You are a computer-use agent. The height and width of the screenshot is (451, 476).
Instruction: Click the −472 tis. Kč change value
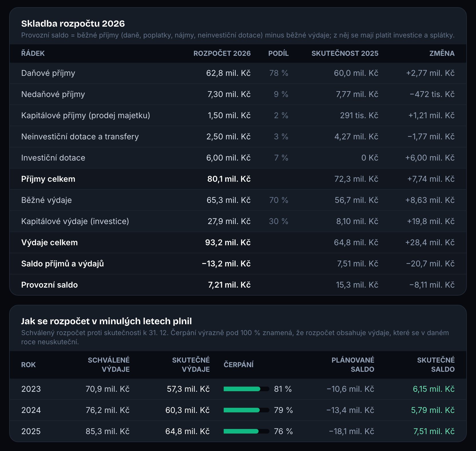pyautogui.click(x=432, y=94)
